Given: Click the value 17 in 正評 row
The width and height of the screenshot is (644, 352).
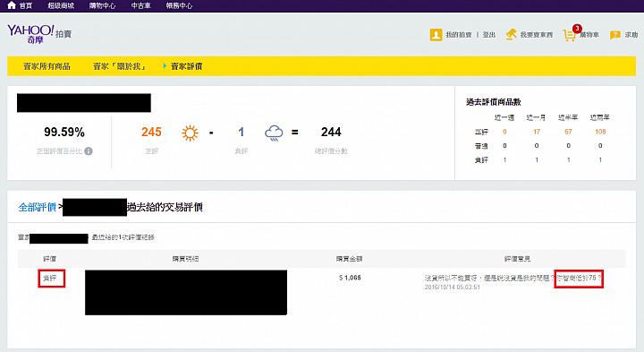Looking at the screenshot, I should click(537, 132).
